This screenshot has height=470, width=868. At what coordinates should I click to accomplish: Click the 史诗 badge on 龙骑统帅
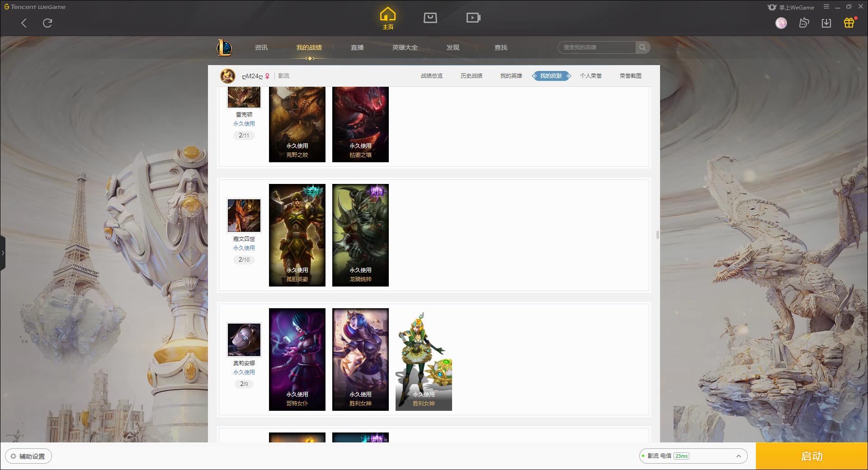[376, 191]
